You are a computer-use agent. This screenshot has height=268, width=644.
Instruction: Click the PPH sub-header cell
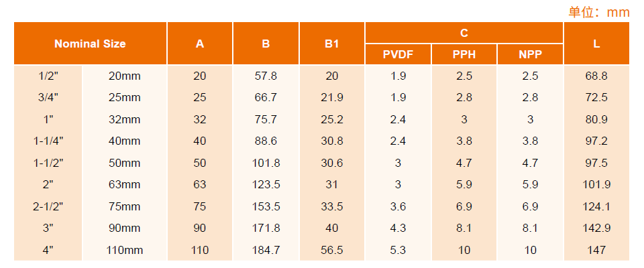tap(464, 54)
